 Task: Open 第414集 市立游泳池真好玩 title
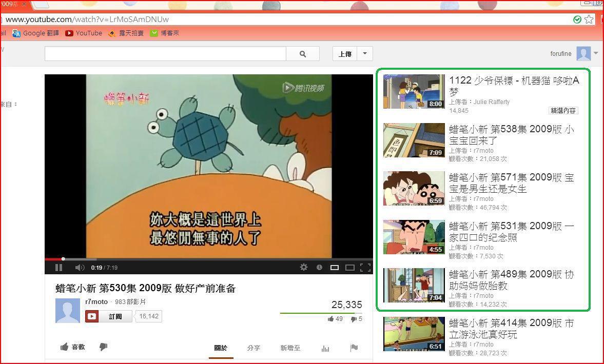(512, 329)
